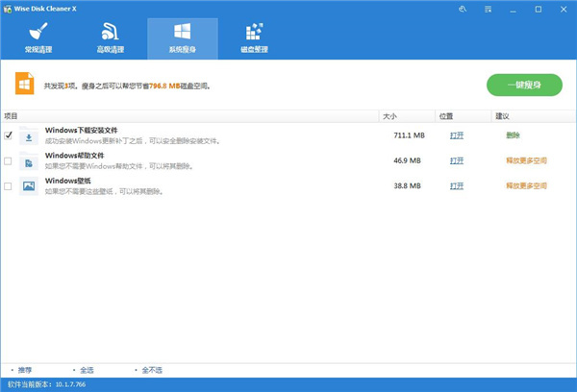This screenshot has width=577, height=392.
Task: Close the Wise Disk Cleaner window
Action: (564, 10)
